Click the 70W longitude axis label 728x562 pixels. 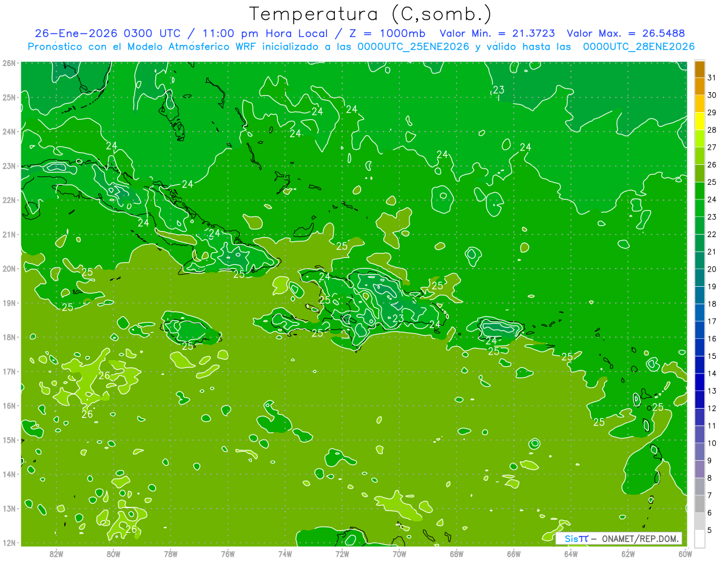pos(399,553)
